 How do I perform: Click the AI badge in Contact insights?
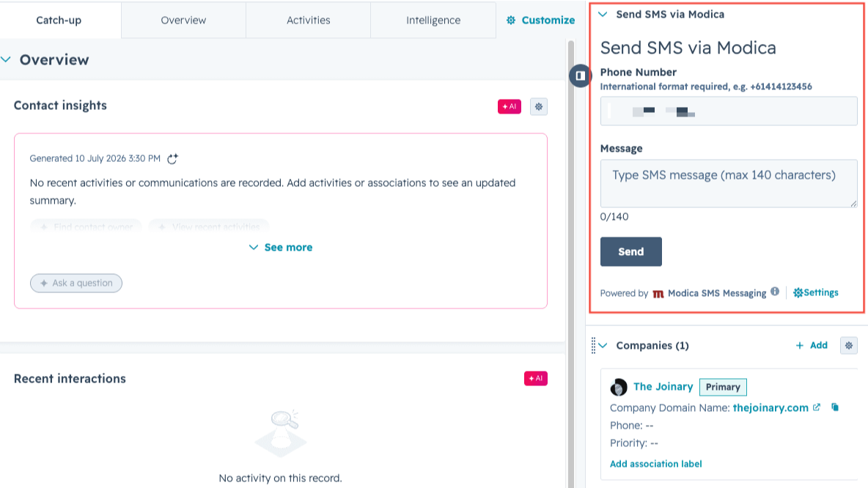[510, 106]
